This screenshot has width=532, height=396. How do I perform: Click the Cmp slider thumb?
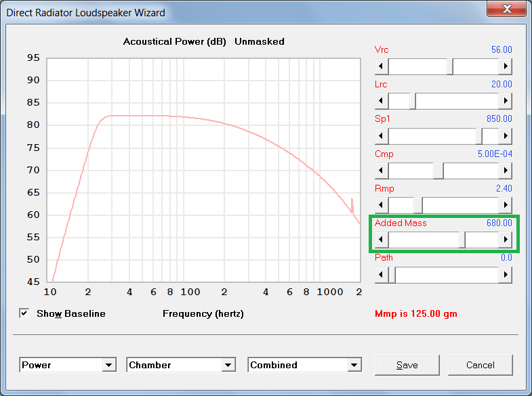[438, 171]
